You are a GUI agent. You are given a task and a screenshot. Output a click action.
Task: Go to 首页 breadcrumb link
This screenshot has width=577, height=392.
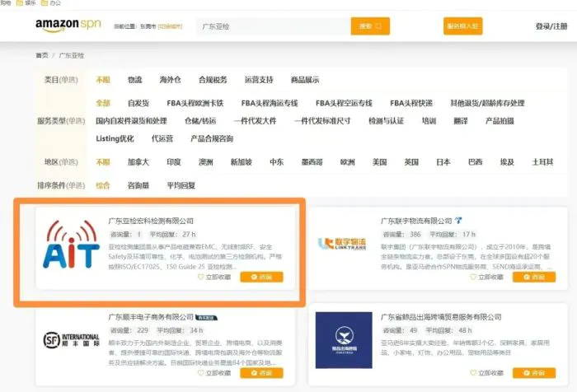click(x=42, y=55)
